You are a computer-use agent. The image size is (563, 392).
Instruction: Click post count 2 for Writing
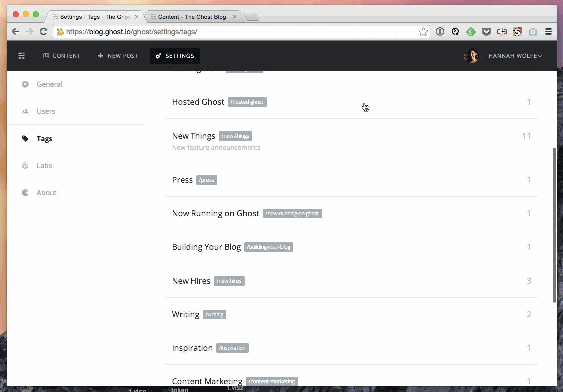pyautogui.click(x=529, y=314)
